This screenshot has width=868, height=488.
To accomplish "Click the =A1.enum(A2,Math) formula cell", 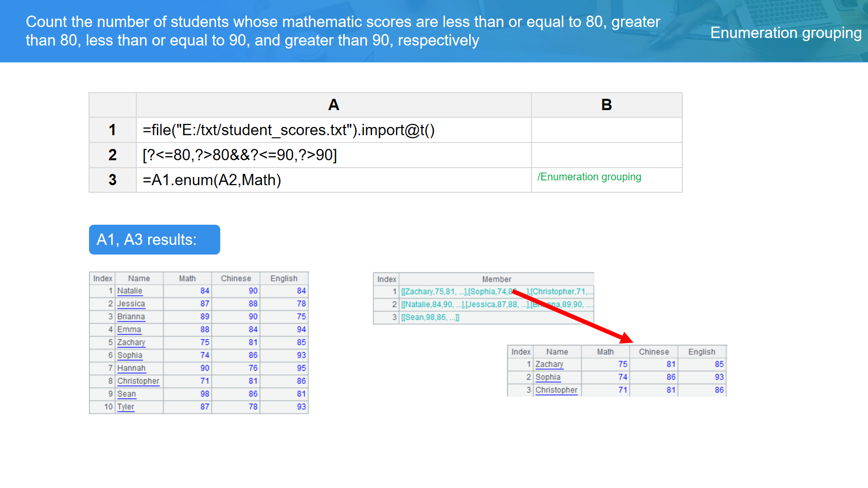I will [333, 180].
